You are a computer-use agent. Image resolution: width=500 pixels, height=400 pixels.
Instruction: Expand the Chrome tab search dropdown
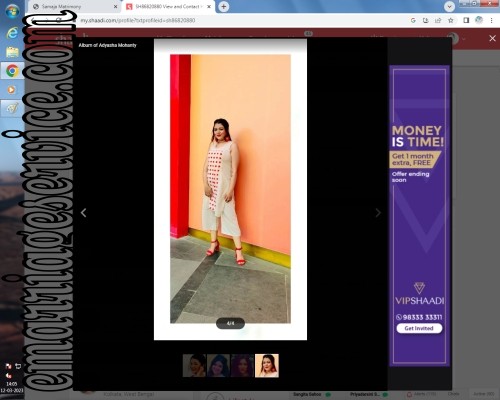tap(449, 6)
